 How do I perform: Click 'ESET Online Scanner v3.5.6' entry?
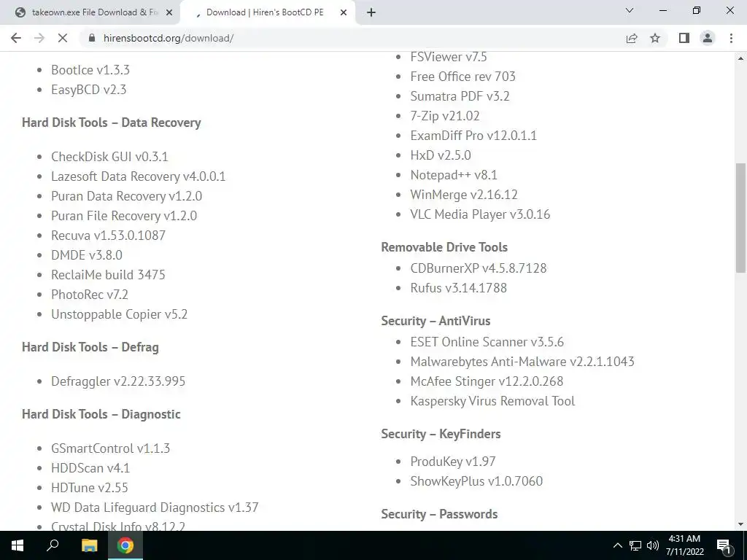(487, 342)
